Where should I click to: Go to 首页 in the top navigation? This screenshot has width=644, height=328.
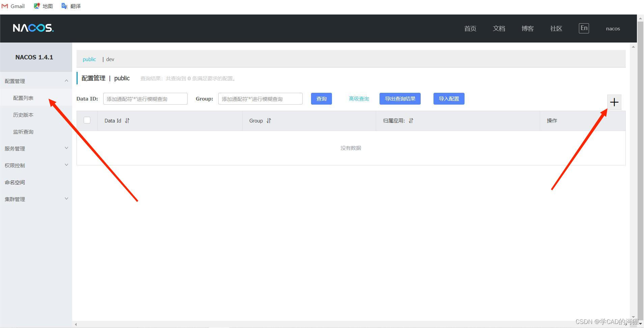coord(470,28)
